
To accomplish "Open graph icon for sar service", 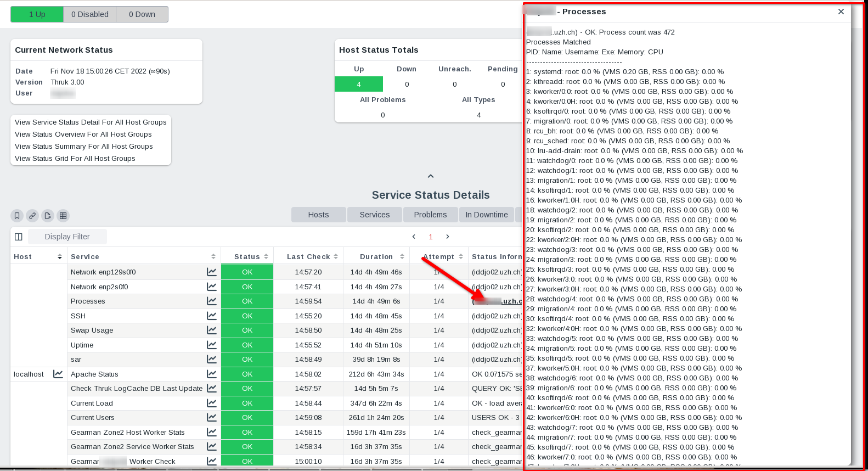I will [x=211, y=359].
